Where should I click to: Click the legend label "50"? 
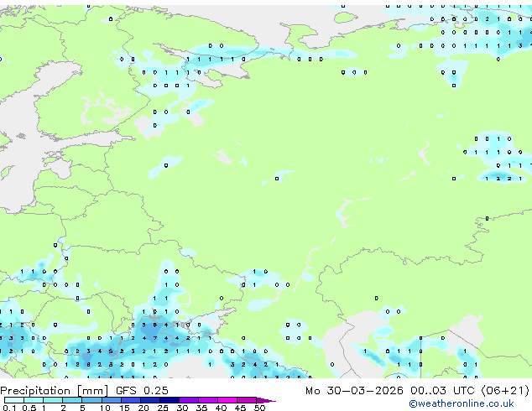coord(259,408)
